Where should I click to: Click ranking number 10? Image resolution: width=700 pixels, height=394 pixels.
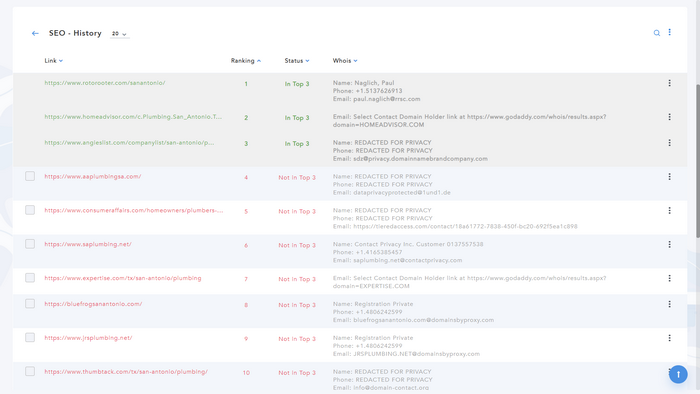coord(246,373)
